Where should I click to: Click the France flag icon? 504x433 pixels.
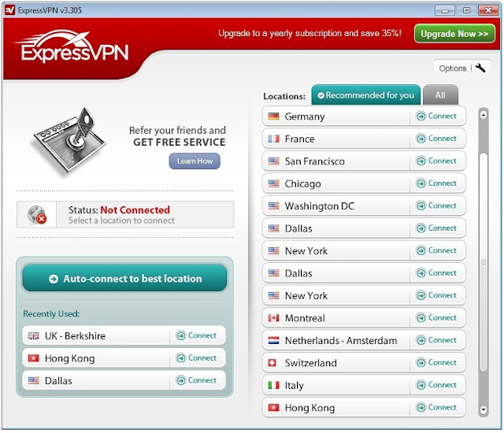(x=273, y=139)
